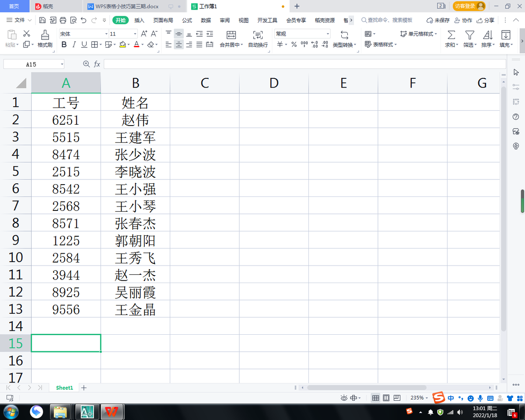Switch to page break preview in status bar
The width and height of the screenshot is (525, 420).
(x=397, y=398)
